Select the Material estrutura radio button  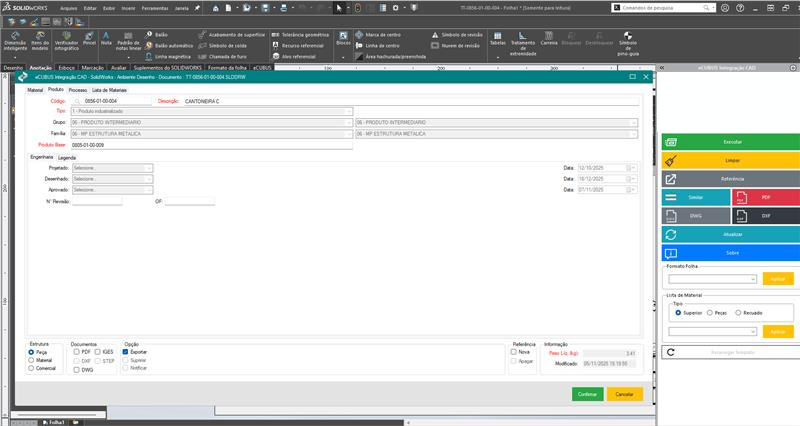pos(31,360)
